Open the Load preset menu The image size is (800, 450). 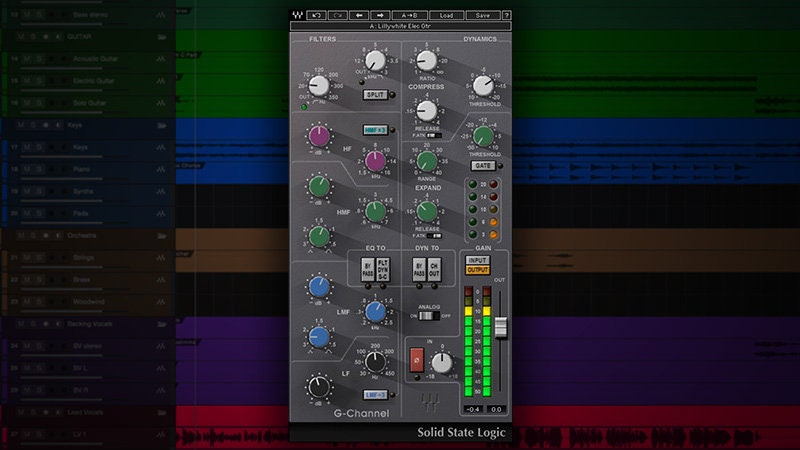[x=446, y=15]
